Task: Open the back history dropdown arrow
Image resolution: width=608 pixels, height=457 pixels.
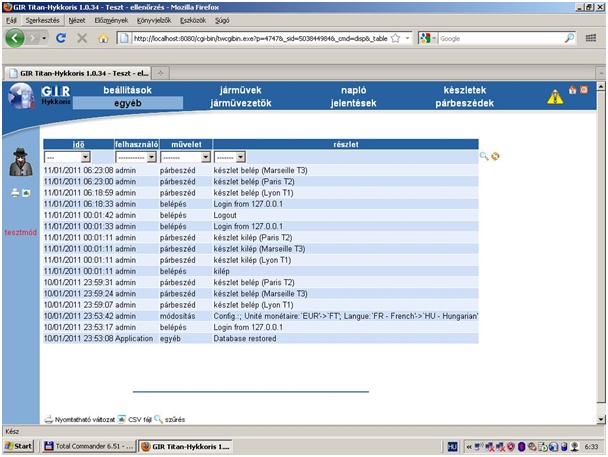Action: click(x=44, y=38)
